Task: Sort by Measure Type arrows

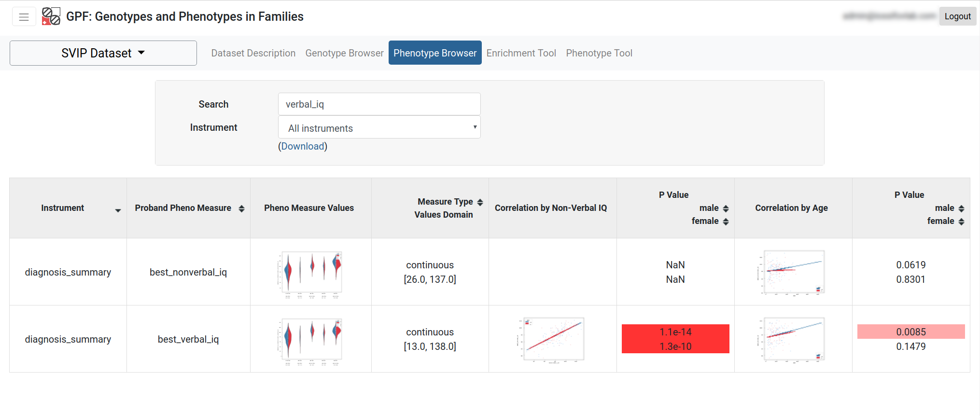Action: point(480,202)
